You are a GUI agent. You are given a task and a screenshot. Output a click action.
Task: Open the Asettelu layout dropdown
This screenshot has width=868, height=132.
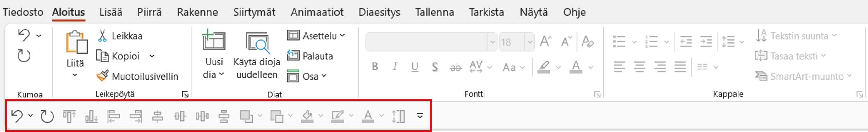pyautogui.click(x=316, y=36)
